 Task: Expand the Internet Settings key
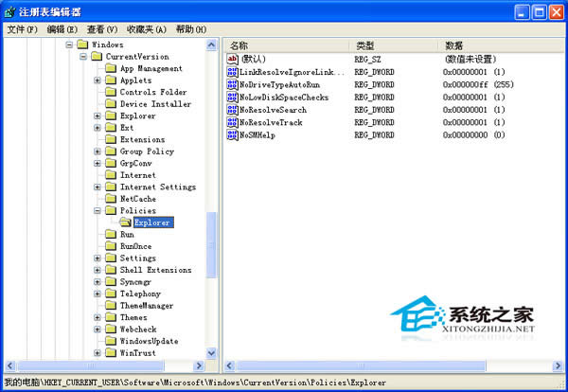(x=98, y=187)
